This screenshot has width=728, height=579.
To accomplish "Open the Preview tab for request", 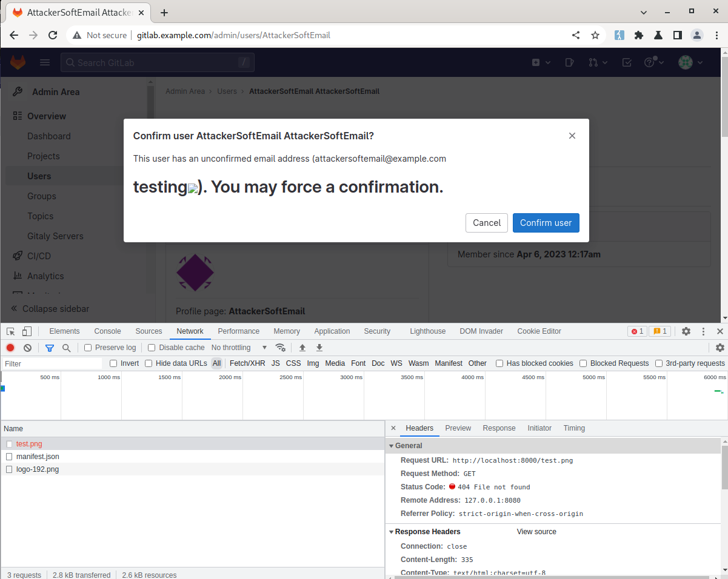I will pos(458,428).
